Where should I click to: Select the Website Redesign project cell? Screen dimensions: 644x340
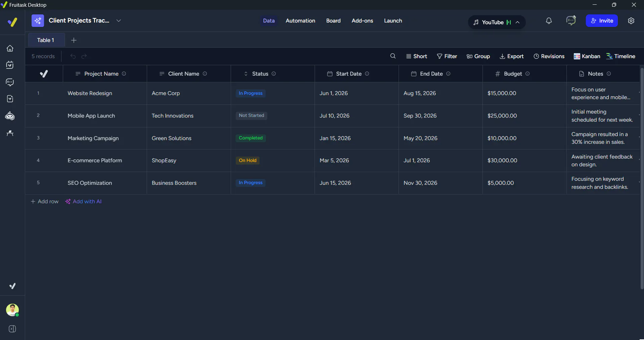pyautogui.click(x=105, y=93)
